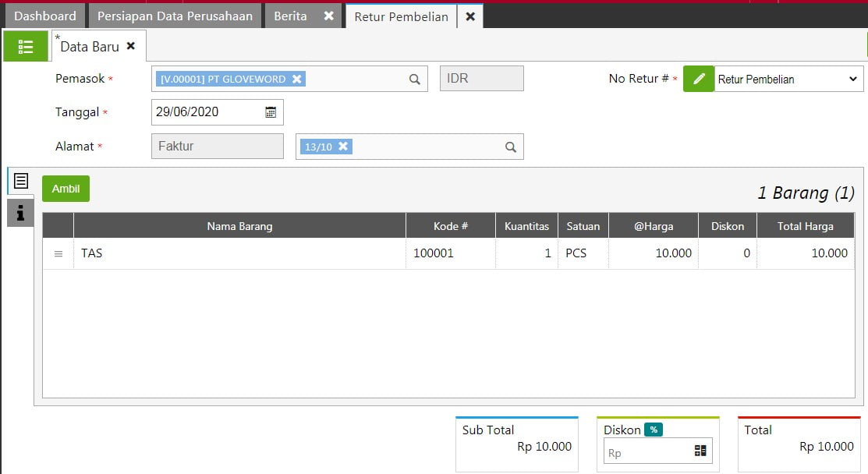Image resolution: width=868 pixels, height=474 pixels.
Task: Click the @Harga column header
Action: click(x=654, y=226)
